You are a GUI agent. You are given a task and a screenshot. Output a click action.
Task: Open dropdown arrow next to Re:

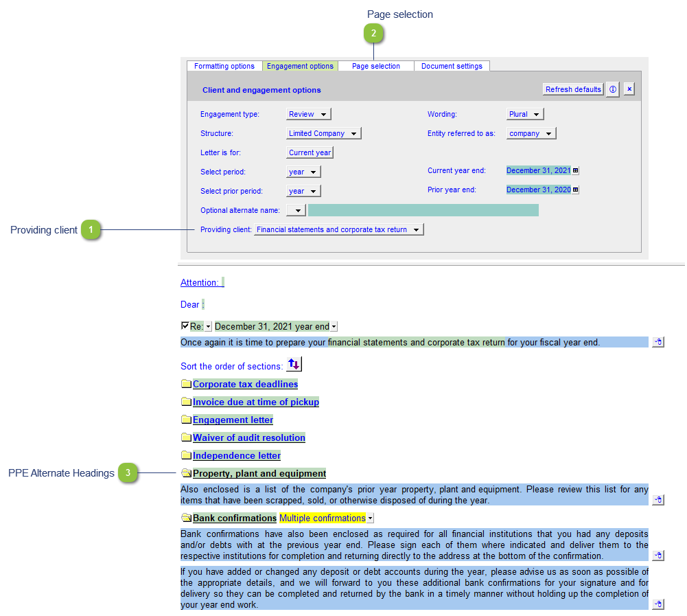(x=208, y=327)
